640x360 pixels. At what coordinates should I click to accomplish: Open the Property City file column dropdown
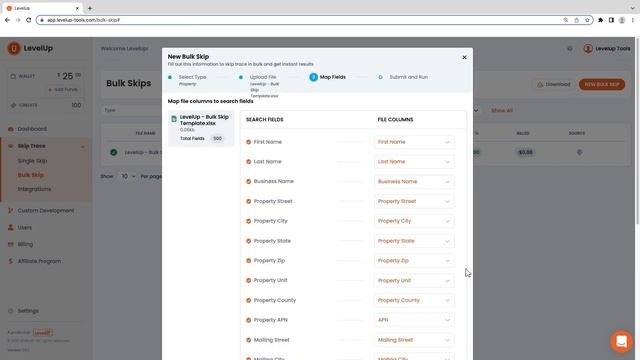pyautogui.click(x=413, y=221)
